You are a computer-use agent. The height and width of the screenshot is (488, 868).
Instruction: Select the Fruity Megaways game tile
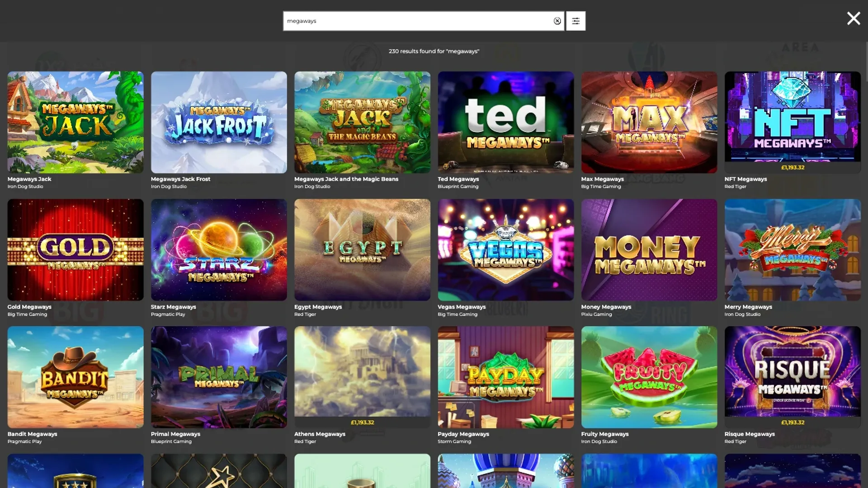coord(649,377)
